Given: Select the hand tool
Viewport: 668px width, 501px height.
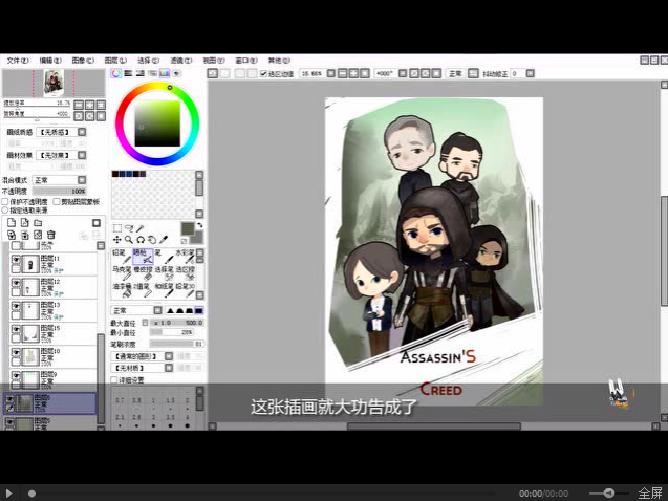Looking at the screenshot, I should click(152, 240).
